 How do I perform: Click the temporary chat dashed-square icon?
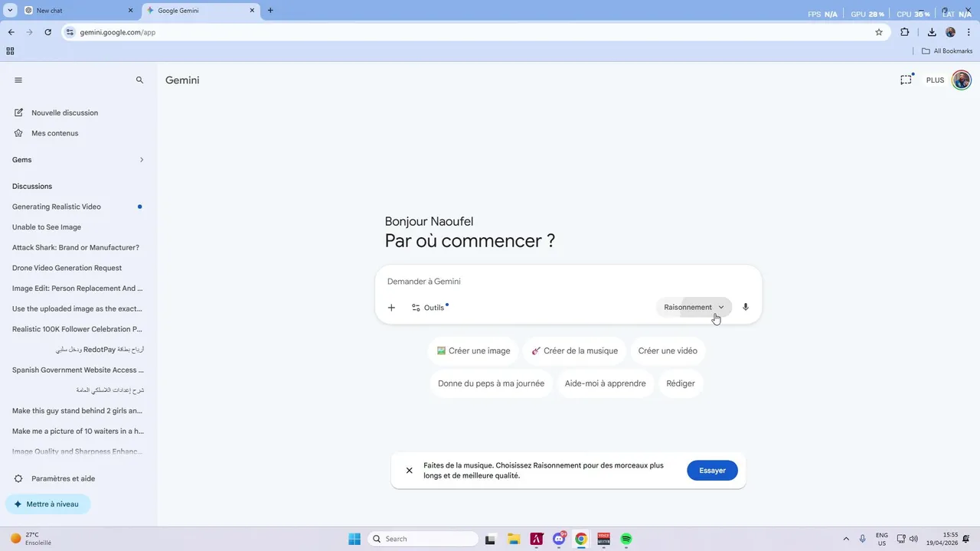[x=906, y=80]
